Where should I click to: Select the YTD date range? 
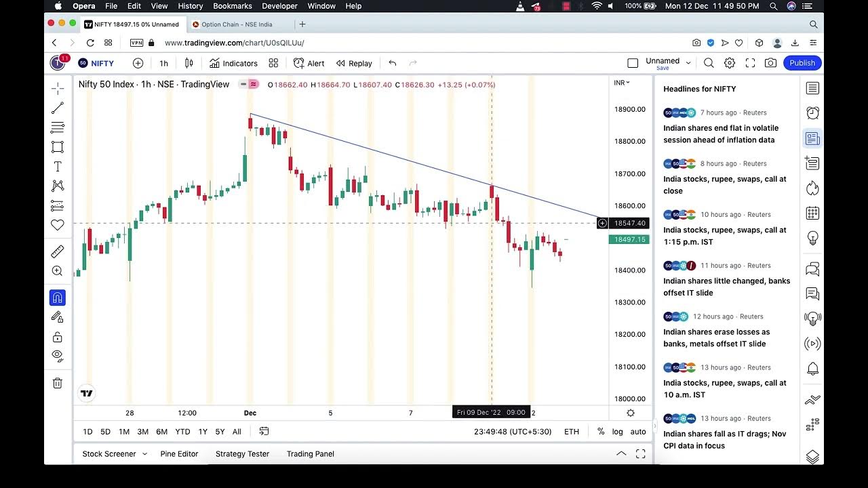click(x=182, y=432)
